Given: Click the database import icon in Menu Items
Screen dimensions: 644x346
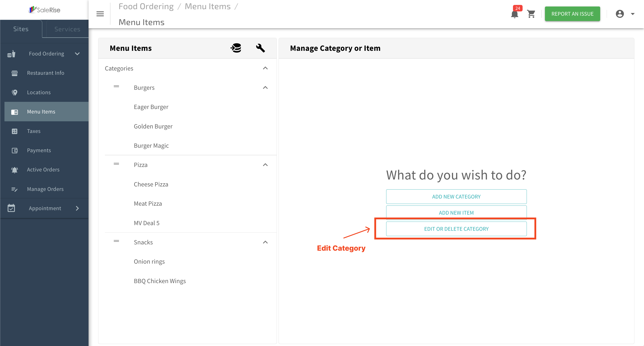Looking at the screenshot, I should pyautogui.click(x=236, y=48).
